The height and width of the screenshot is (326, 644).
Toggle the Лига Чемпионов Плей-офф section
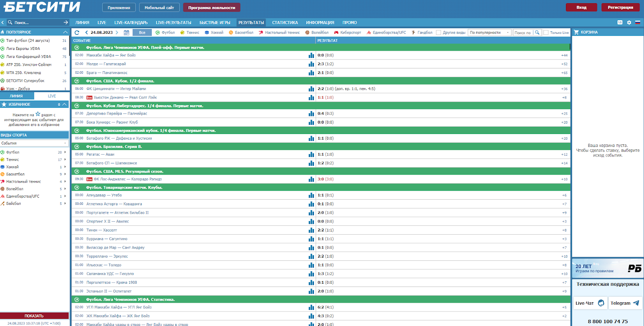click(321, 47)
